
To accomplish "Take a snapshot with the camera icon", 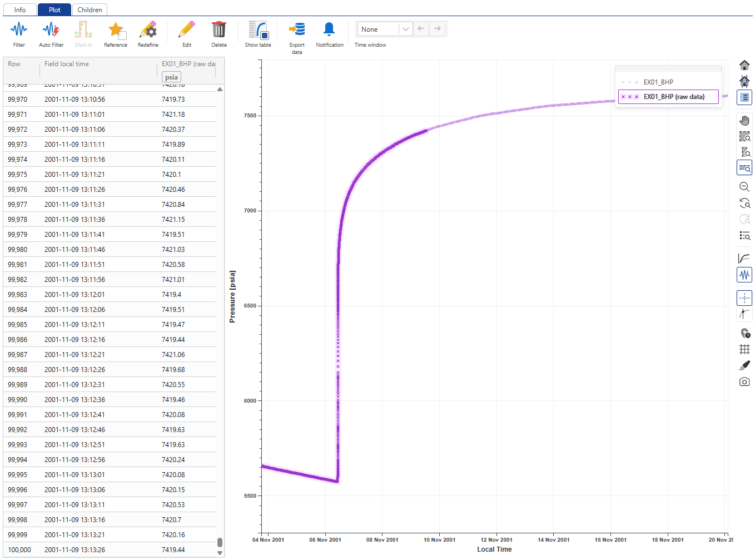I will point(744,381).
